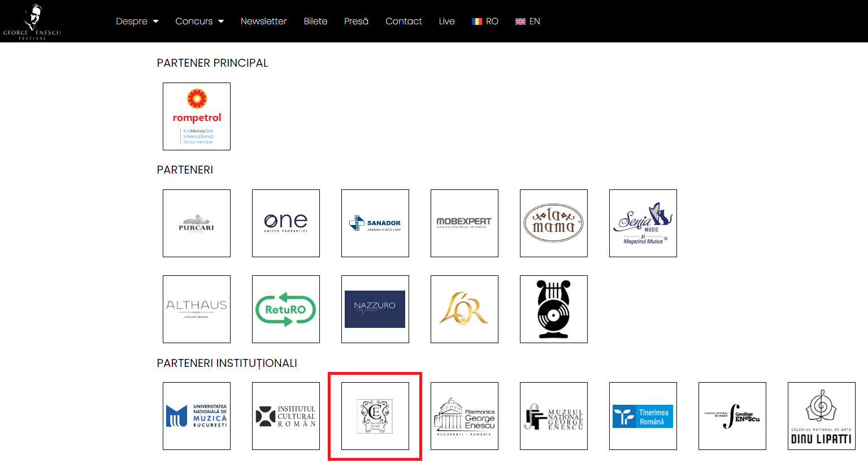
Task: Open the Sanador partner logo
Action: click(x=375, y=223)
